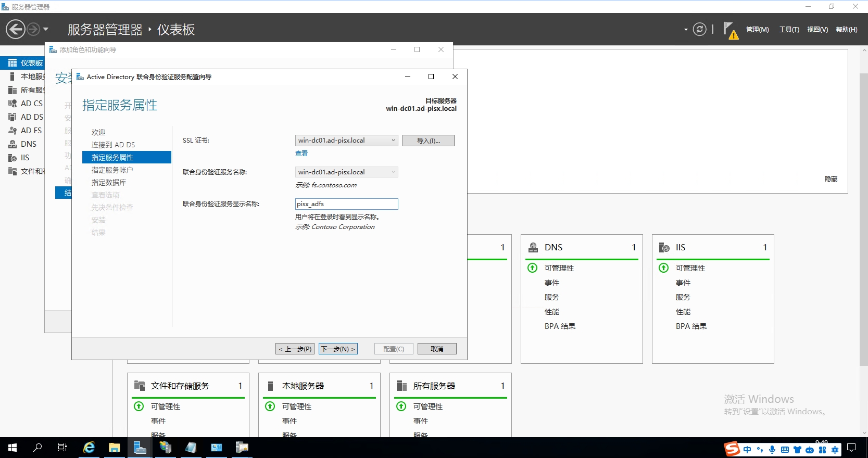Screen dimensions: 868x458
Task: Open the federation service name dropdown
Action: 393,172
